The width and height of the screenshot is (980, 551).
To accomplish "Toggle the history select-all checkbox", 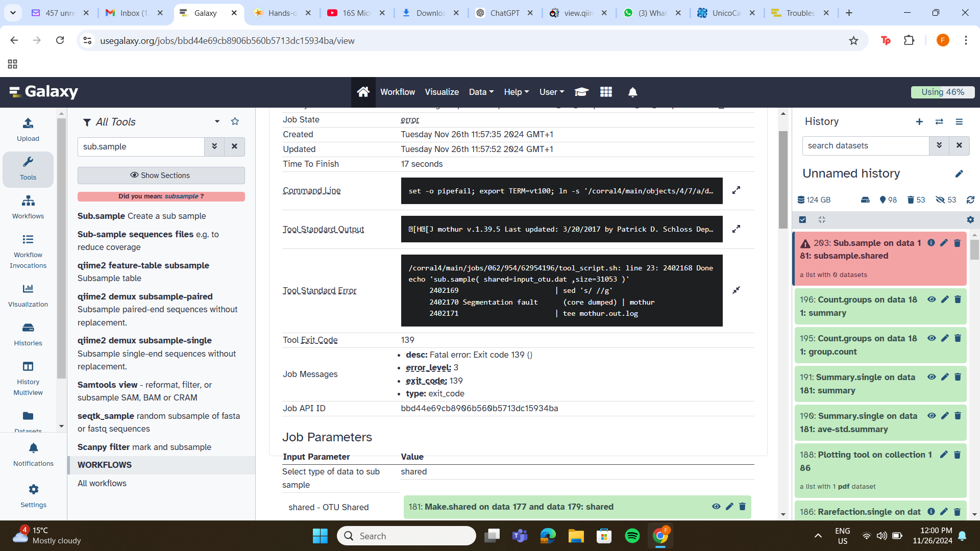I will [802, 219].
